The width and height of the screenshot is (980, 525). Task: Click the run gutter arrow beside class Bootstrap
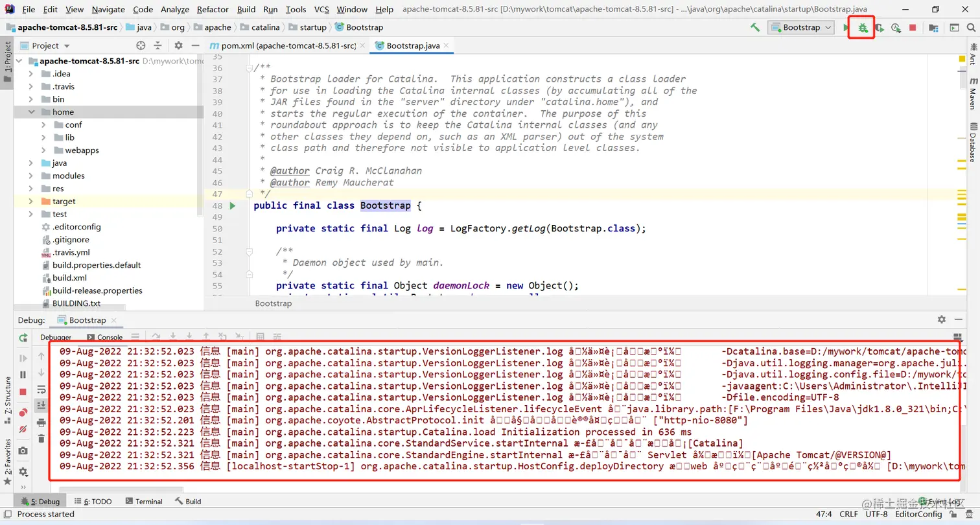[x=233, y=205]
